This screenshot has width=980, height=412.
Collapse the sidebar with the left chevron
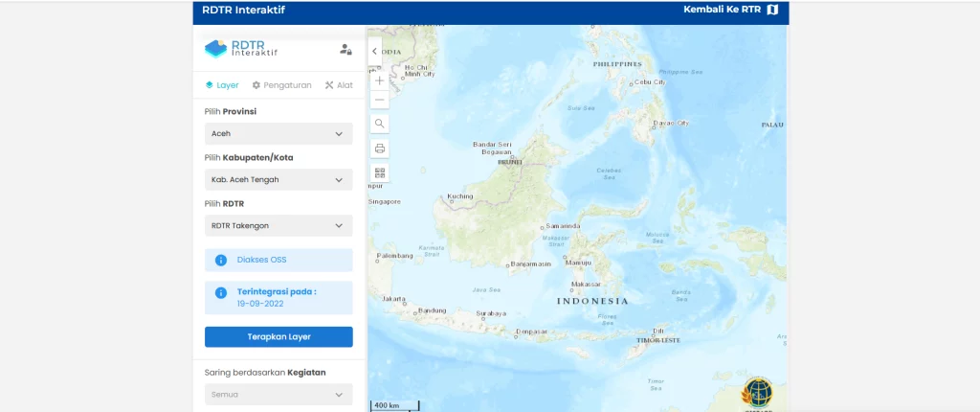click(374, 51)
